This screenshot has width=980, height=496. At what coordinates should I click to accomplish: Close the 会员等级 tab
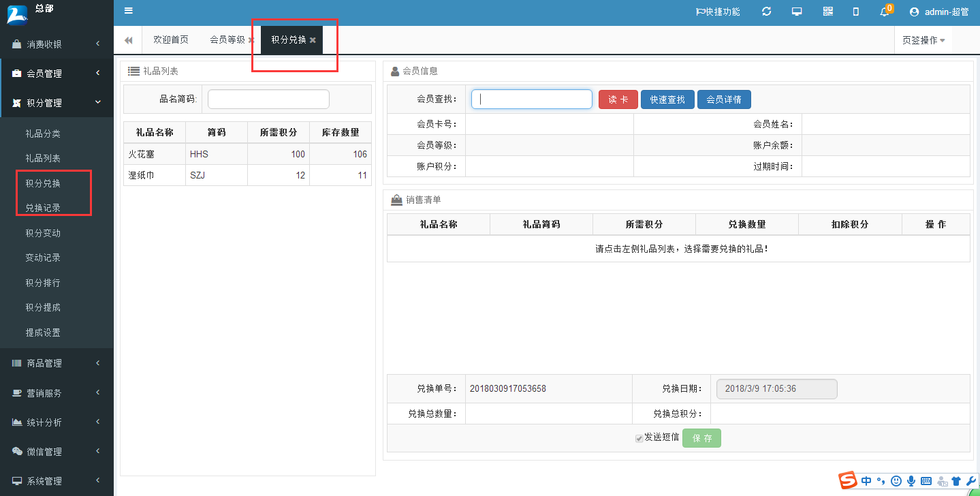[x=251, y=40]
